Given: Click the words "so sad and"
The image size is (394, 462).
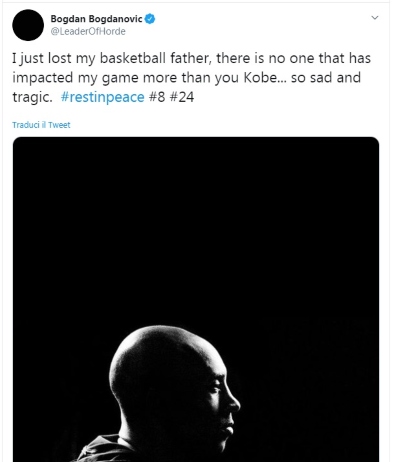Looking at the screenshot, I should pyautogui.click(x=326, y=78).
